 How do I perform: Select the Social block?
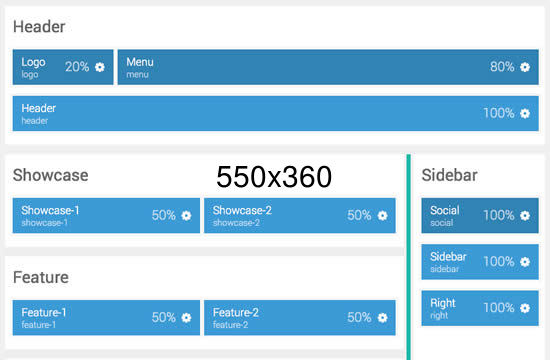tap(480, 215)
